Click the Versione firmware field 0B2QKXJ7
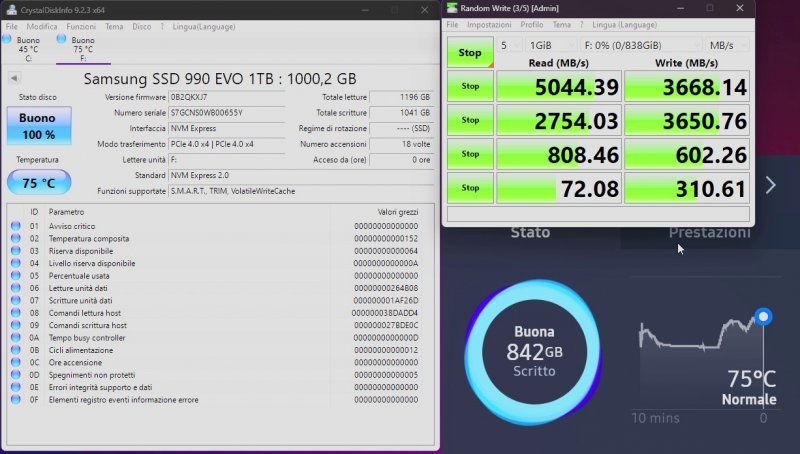The image size is (800, 454). click(x=227, y=97)
